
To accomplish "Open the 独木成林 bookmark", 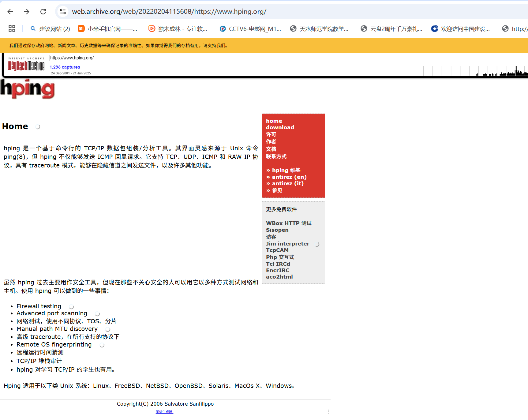I will (178, 29).
